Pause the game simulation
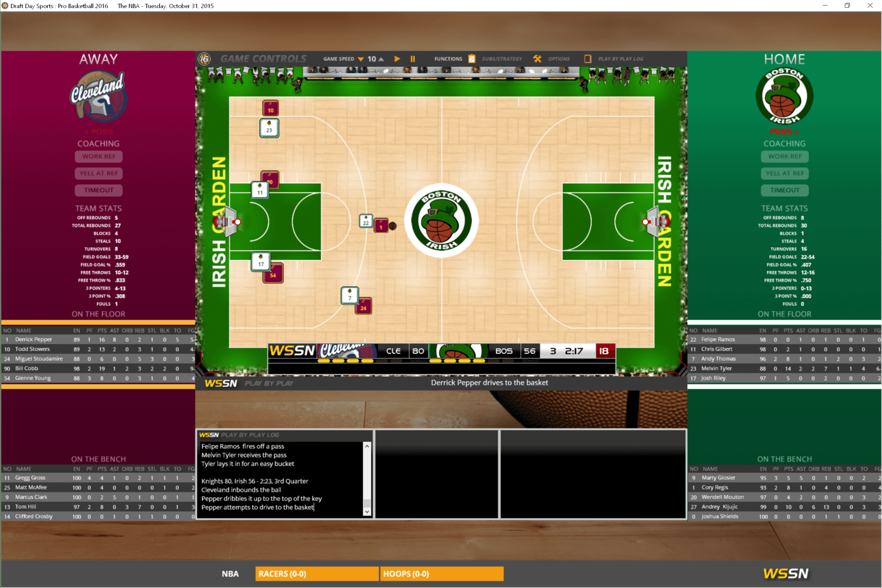 tap(413, 59)
